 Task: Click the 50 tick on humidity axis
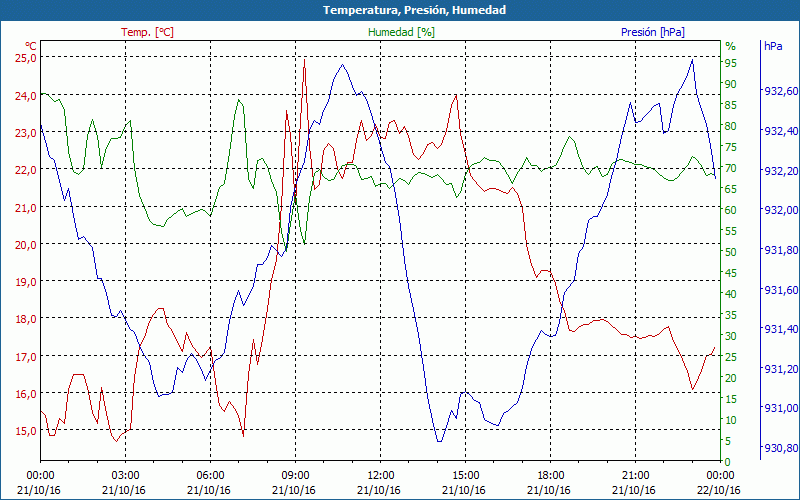731,252
